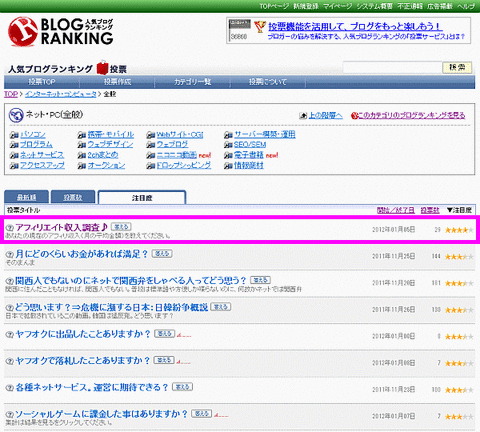Click the folder icon beside ウェブデザイン
The height and width of the screenshot is (432, 480).
(x=82, y=145)
